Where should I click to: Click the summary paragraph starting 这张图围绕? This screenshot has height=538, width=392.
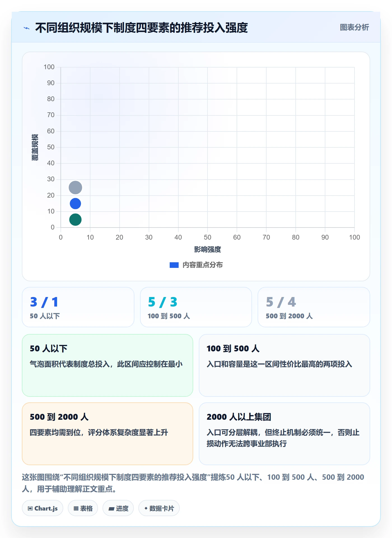click(193, 483)
